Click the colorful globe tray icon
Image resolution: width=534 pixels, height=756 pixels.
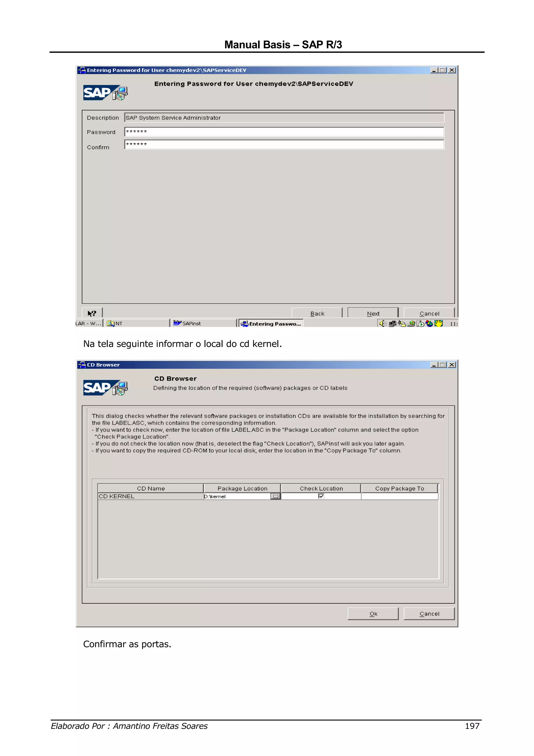point(429,323)
